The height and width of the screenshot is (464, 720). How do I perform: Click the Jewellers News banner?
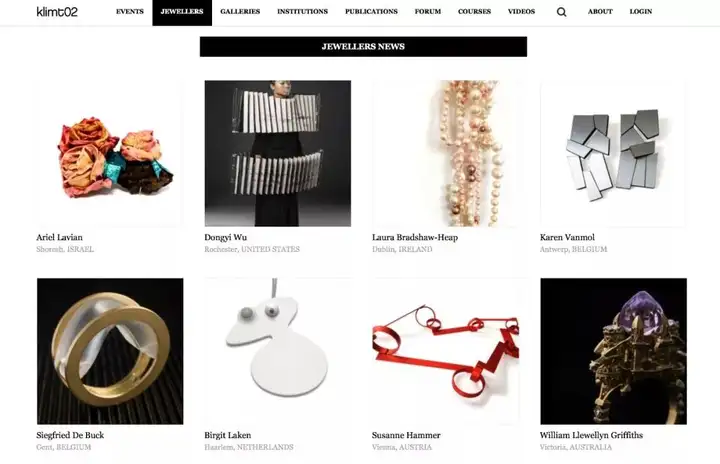pos(363,46)
